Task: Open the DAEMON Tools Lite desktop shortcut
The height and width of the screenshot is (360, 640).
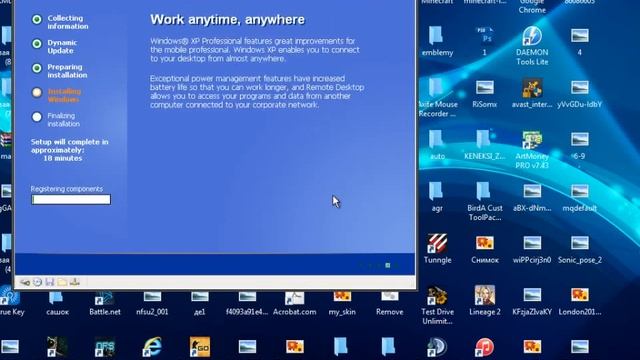Action: point(532,36)
